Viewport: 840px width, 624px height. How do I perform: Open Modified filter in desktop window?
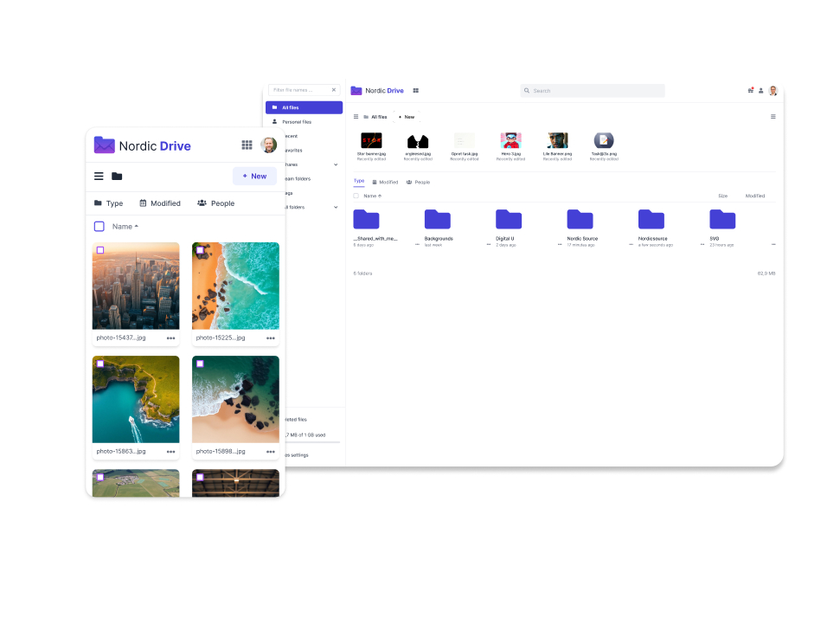(385, 183)
